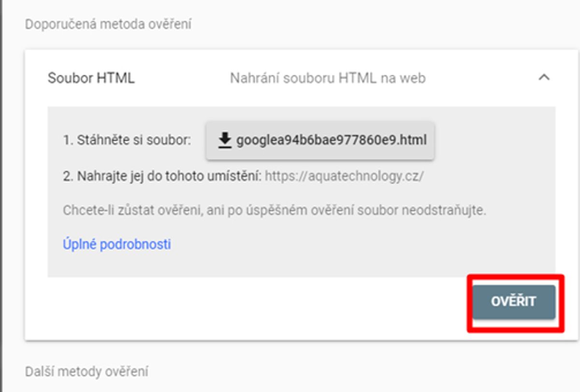Download the googlea94b6bae977860e9.html file
580x392 pixels.
click(x=320, y=141)
